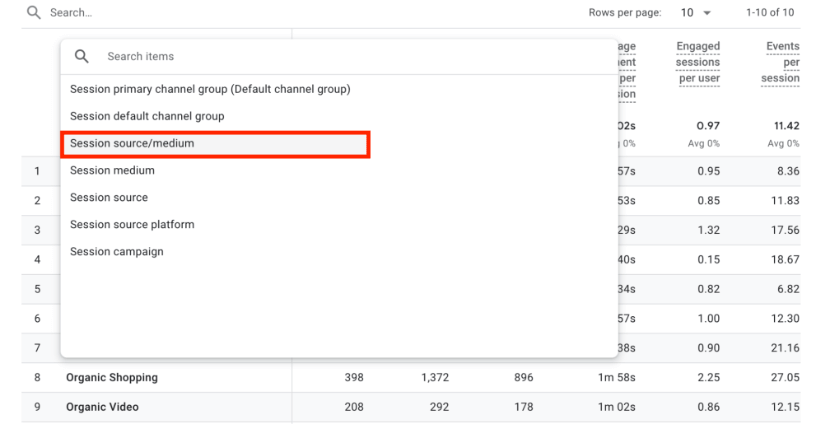Select Session default channel group
The height and width of the screenshot is (424, 823).
(147, 116)
